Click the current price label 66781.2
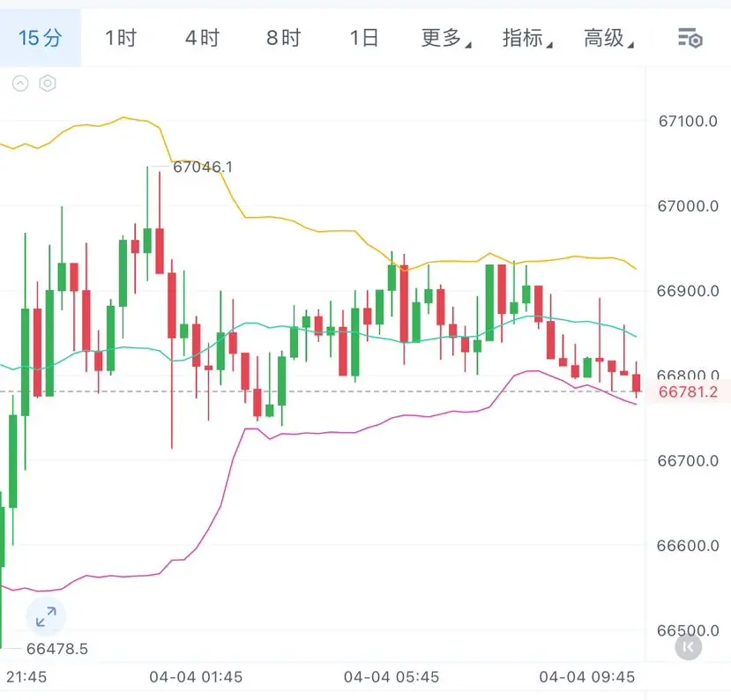Screen dimensions: 731x700 pos(688,392)
